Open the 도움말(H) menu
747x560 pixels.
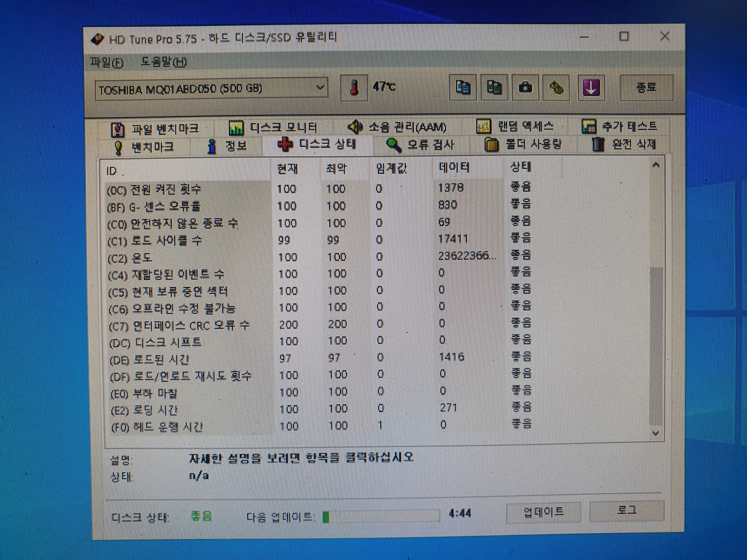(x=163, y=62)
